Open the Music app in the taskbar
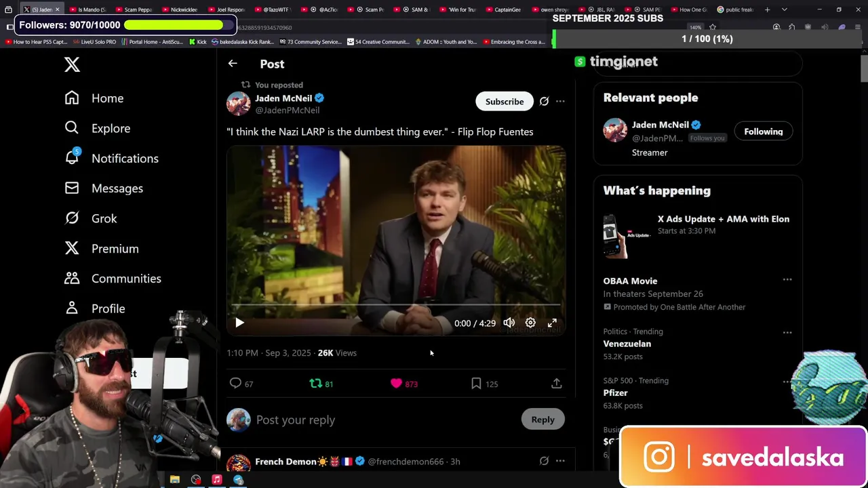Viewport: 868px width, 488px height. pos(217,480)
